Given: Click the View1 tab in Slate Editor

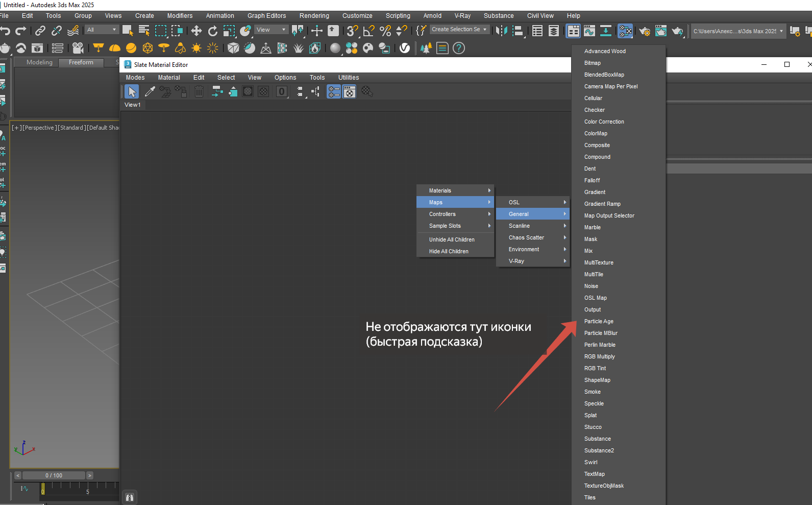Looking at the screenshot, I should tap(133, 105).
